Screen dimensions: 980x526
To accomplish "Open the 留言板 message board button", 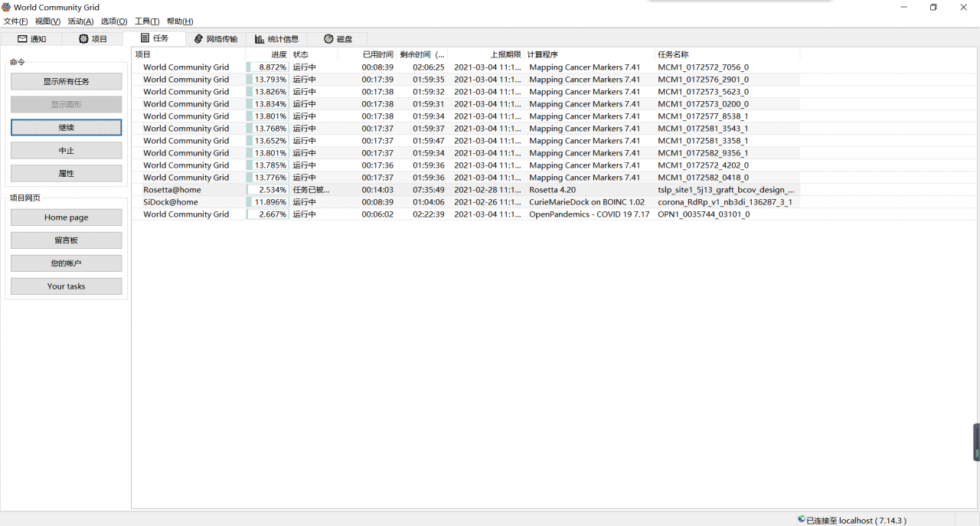I will click(66, 240).
